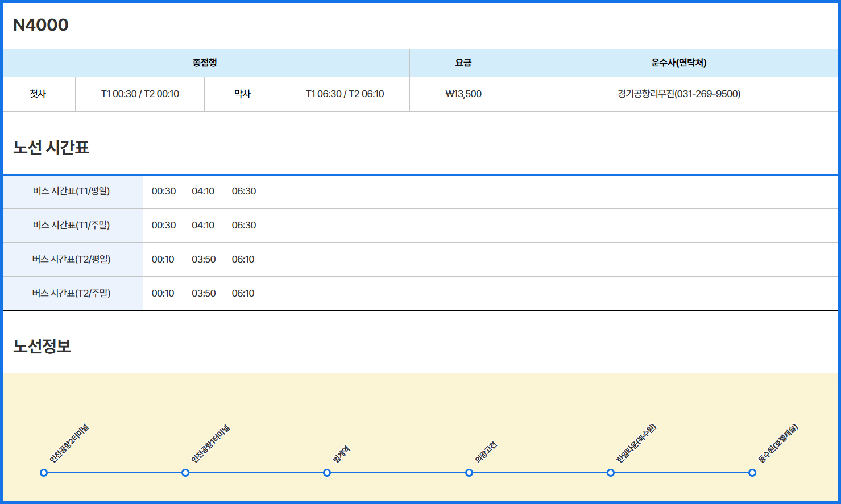Screen dimensions: 841x504
Task: Click the 범계역 stop circle on route line
Action: (327, 473)
